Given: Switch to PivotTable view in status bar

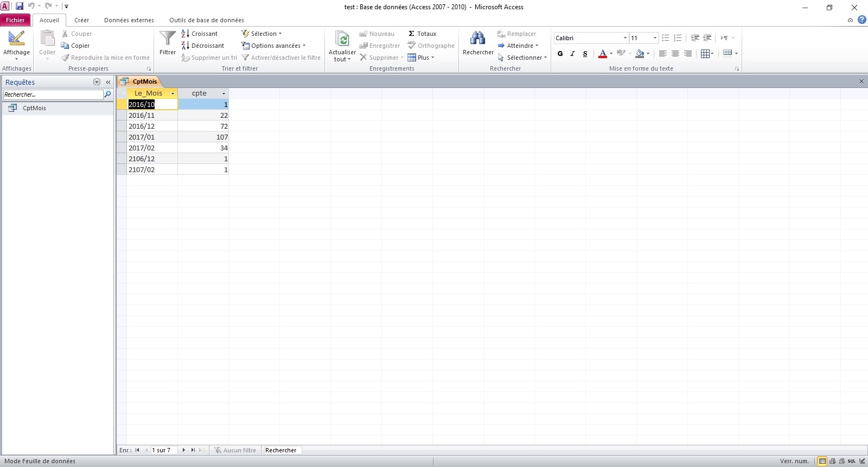Looking at the screenshot, I should [x=832, y=461].
